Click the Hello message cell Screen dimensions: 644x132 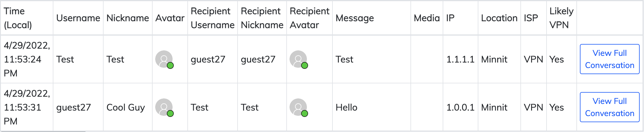coord(346,107)
